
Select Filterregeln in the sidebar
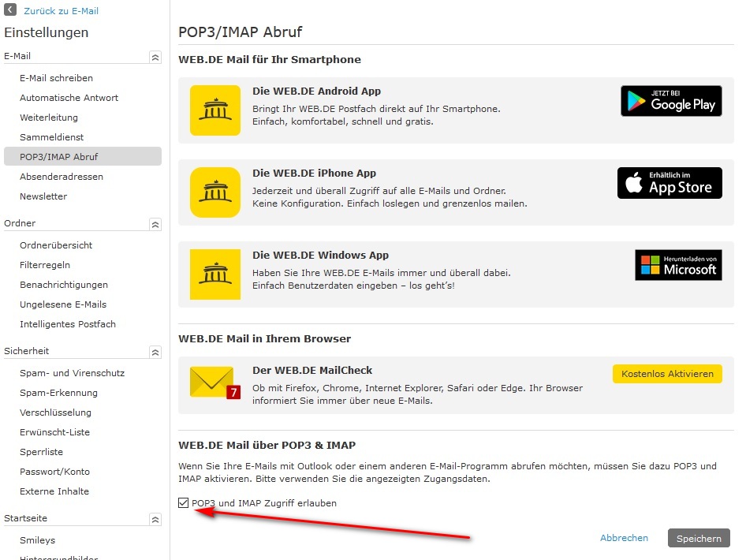(x=45, y=265)
